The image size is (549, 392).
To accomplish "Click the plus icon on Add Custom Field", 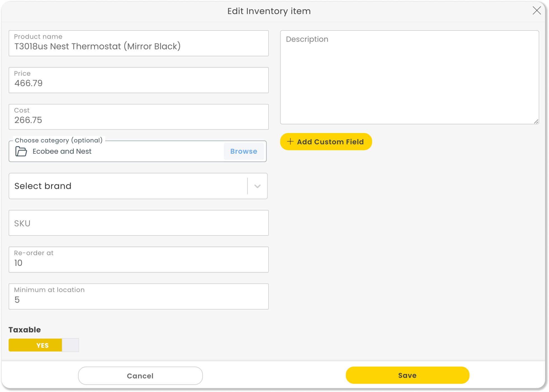I will pos(290,142).
